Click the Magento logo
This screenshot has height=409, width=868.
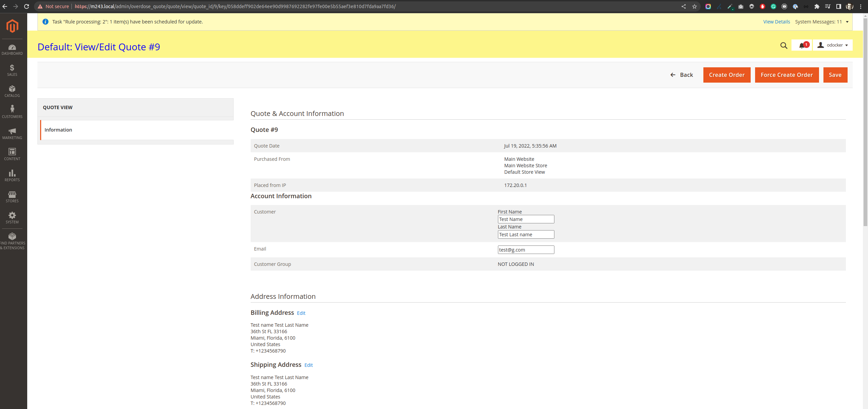[x=12, y=26]
